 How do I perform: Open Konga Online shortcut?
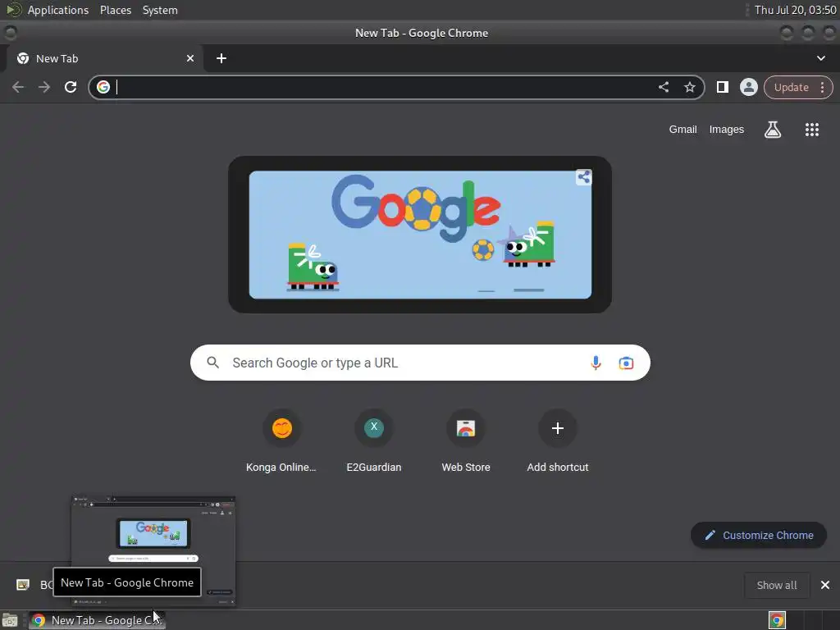(281, 442)
